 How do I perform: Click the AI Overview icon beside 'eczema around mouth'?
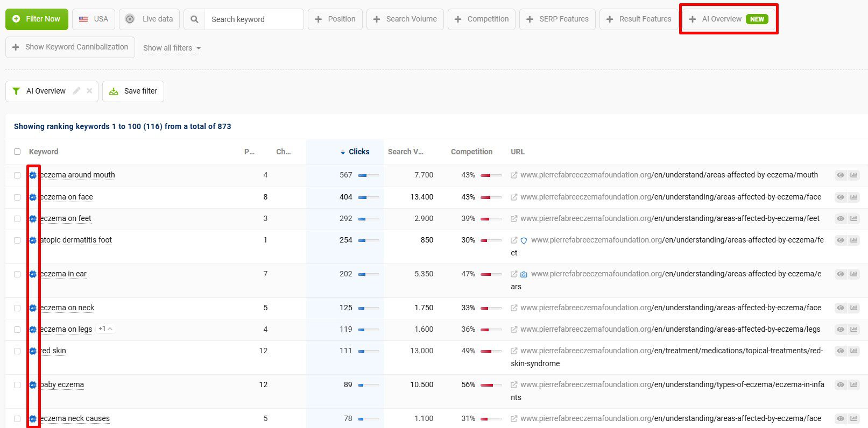point(33,175)
